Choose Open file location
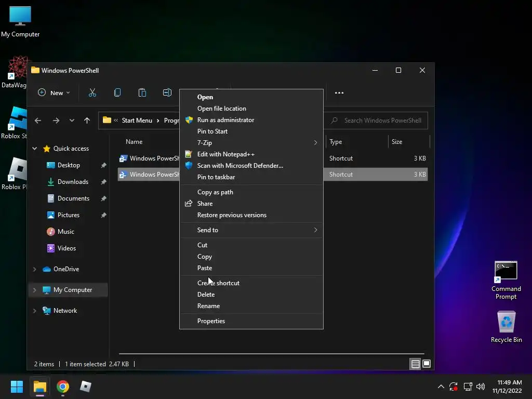 [251, 109]
